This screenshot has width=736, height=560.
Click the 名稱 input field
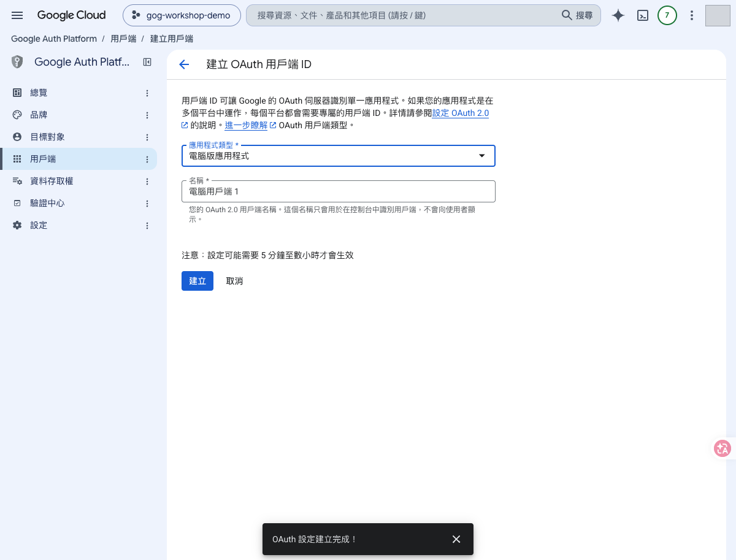[339, 191]
